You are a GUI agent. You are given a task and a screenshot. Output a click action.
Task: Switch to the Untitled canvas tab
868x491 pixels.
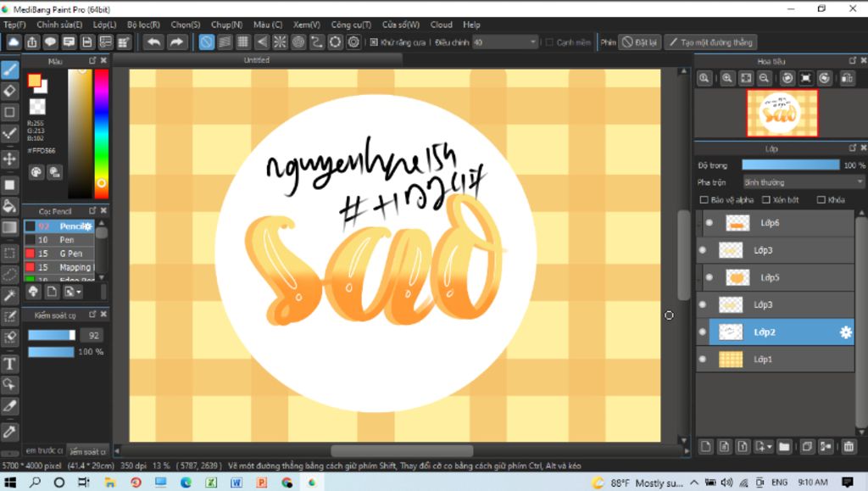tap(257, 59)
